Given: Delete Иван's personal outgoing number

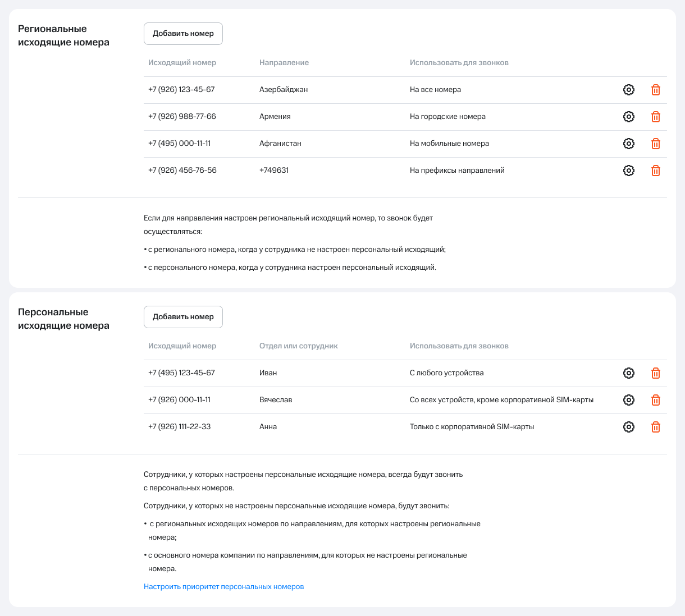Looking at the screenshot, I should (x=655, y=373).
